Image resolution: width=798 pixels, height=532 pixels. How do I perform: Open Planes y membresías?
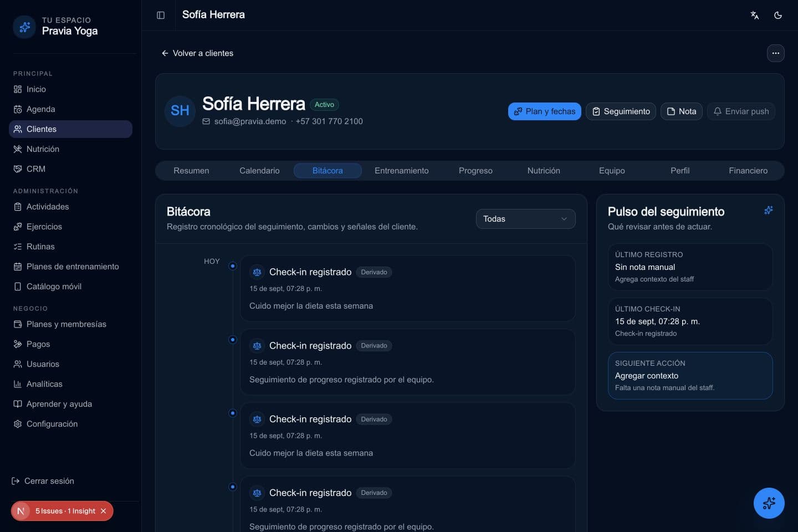coord(70,324)
